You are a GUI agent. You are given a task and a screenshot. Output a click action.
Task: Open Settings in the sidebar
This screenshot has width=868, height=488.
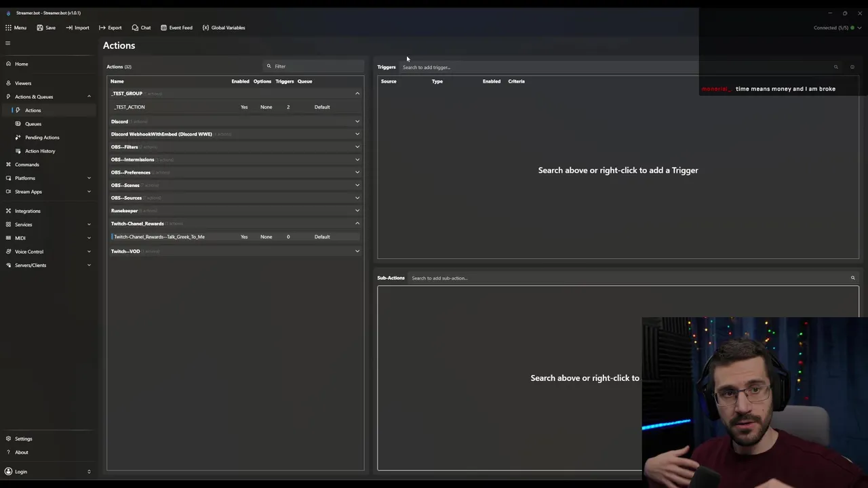[47, 439]
